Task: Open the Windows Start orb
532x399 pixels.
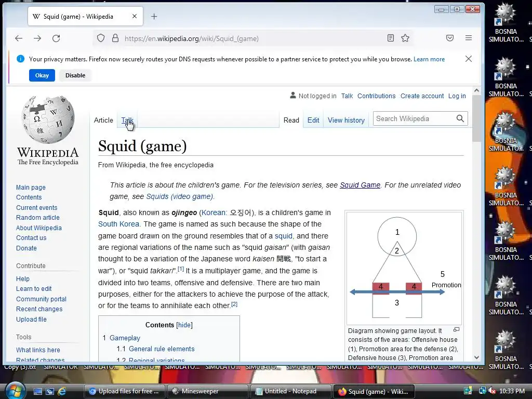Action: click(15, 391)
